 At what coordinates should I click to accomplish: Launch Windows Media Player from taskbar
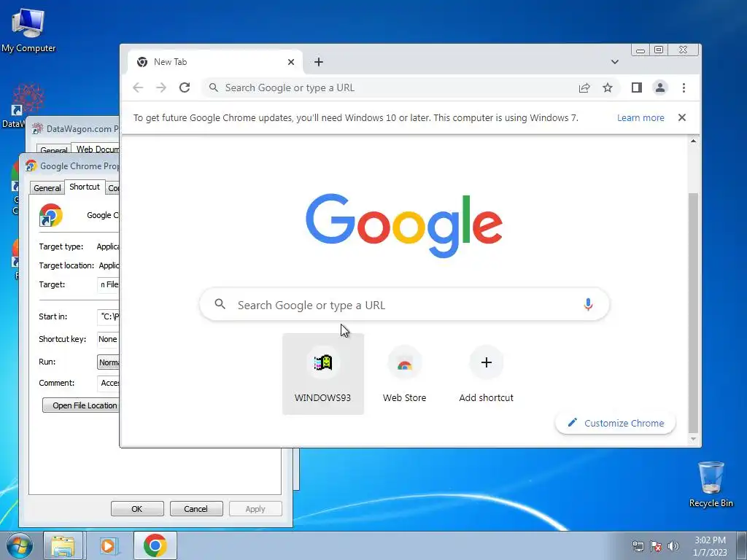click(x=108, y=545)
